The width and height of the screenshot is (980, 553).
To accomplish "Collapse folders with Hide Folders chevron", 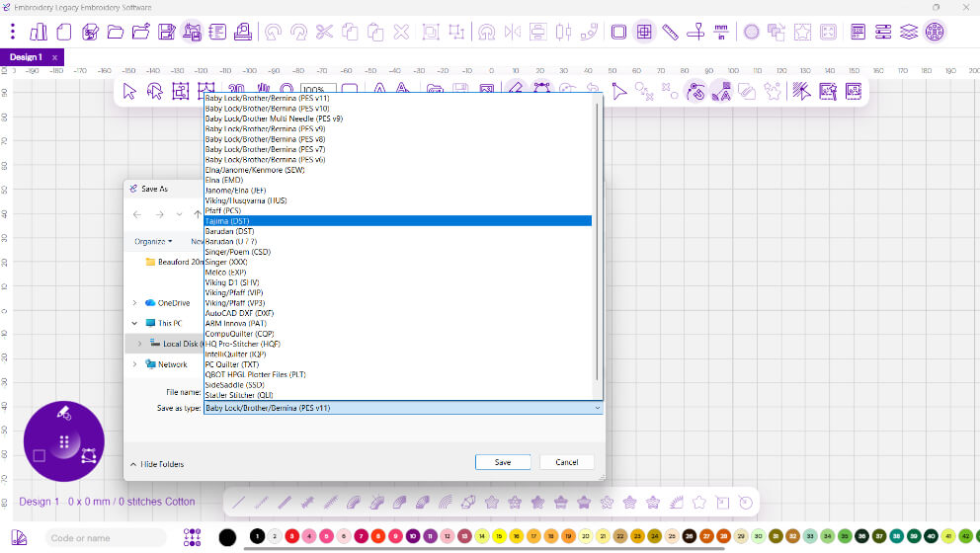I will [x=133, y=464].
